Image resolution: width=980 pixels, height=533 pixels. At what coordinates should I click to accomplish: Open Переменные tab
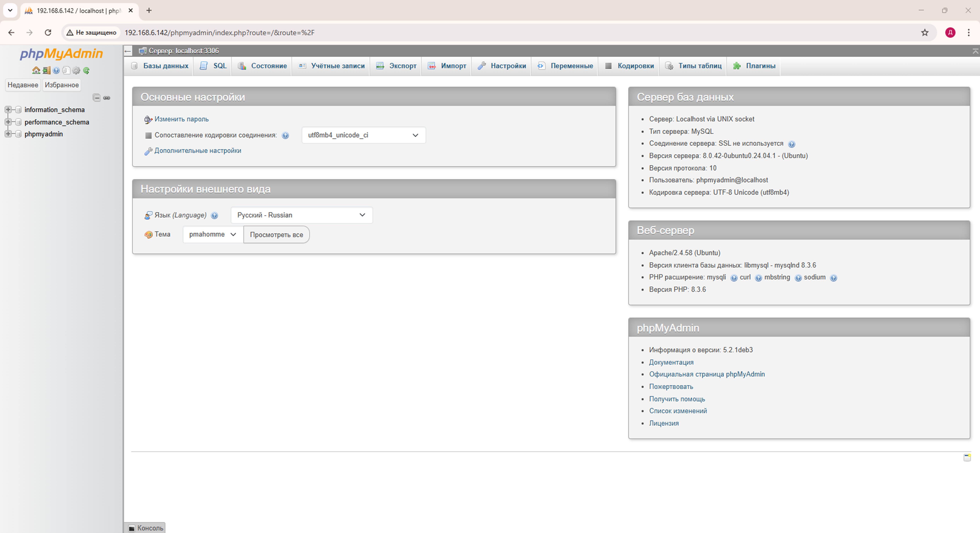[x=565, y=66]
